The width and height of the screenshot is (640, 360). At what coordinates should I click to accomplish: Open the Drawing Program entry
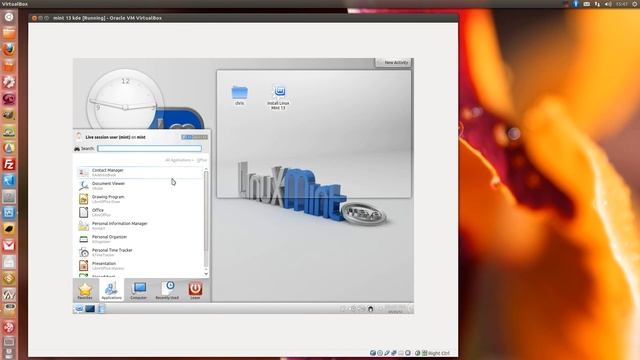(x=139, y=199)
